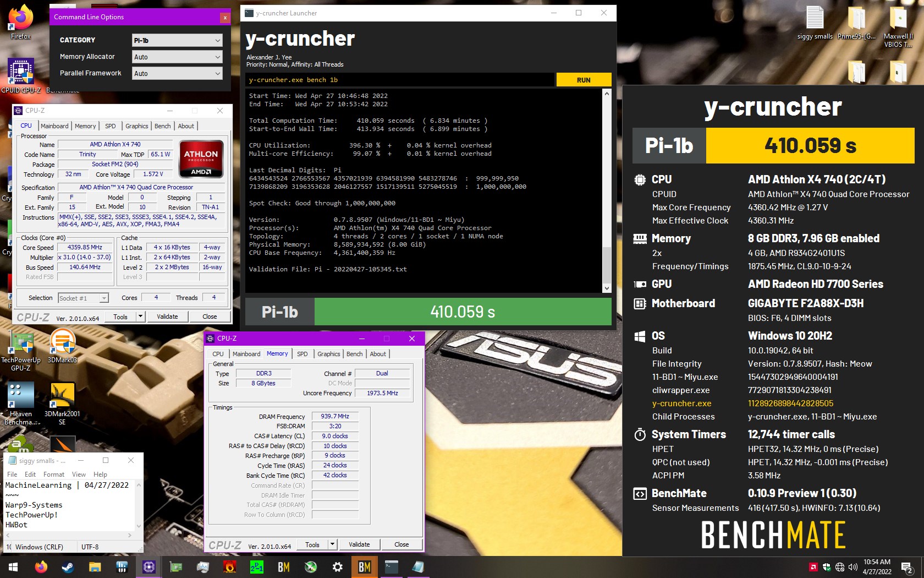Open the Start menu

click(13, 566)
